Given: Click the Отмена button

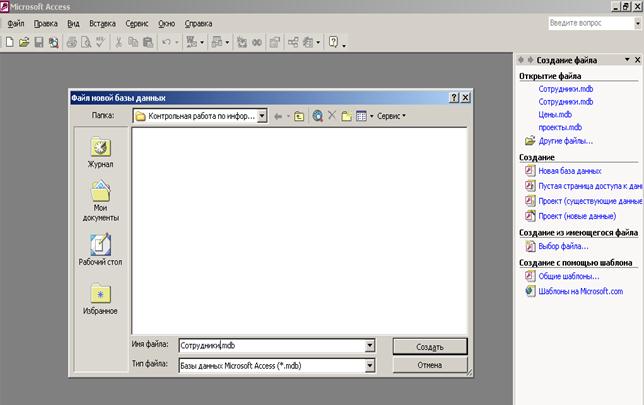Looking at the screenshot, I should 430,365.
